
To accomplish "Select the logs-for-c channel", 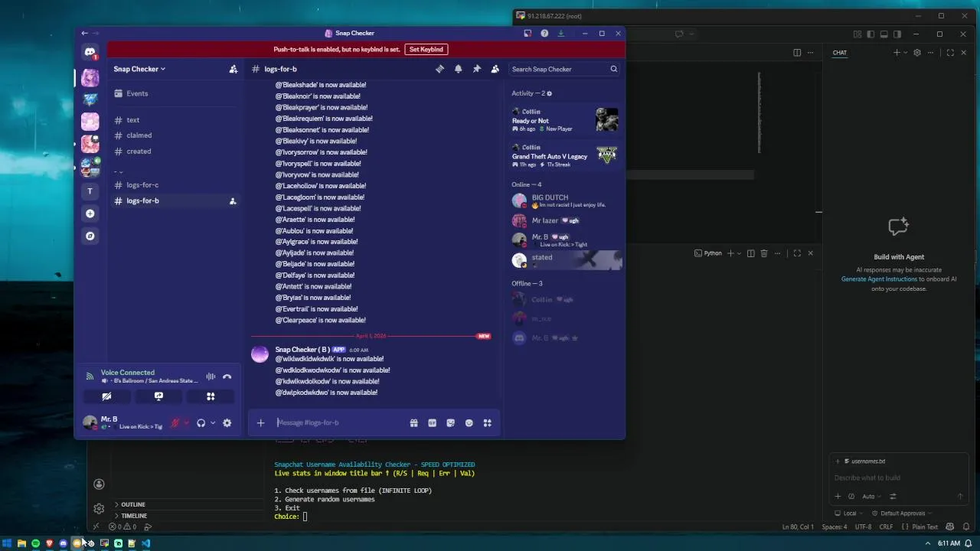I will 175,185.
